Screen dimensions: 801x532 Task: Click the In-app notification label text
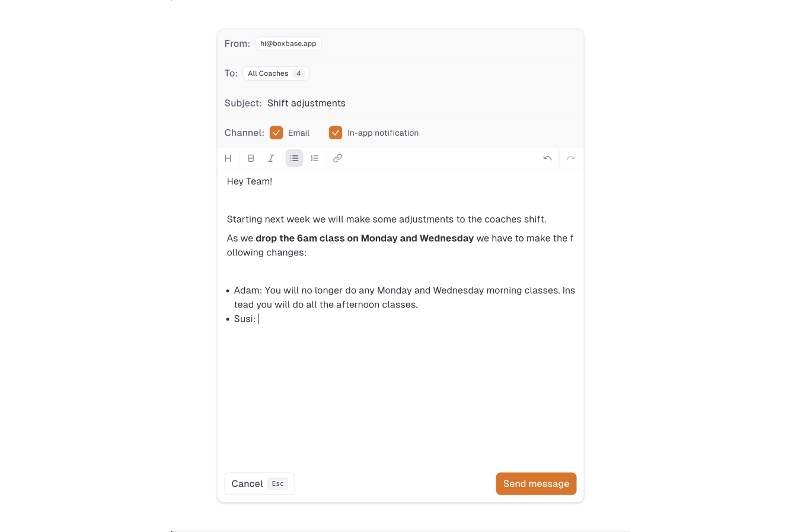383,133
